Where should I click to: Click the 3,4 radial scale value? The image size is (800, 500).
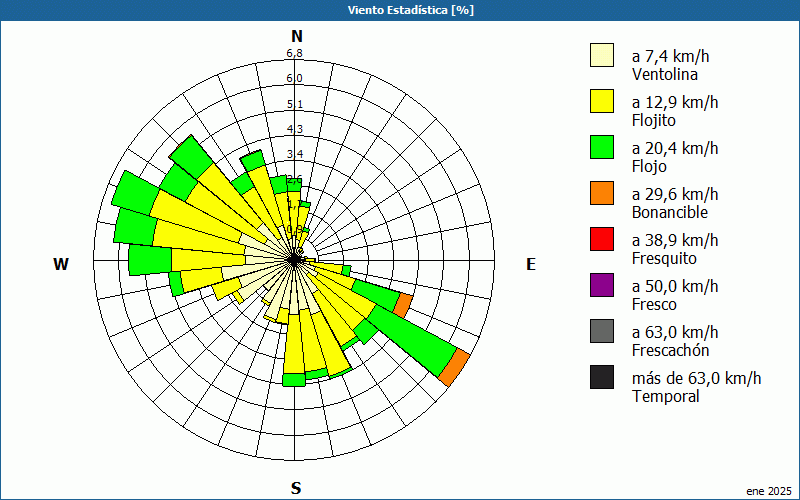click(x=294, y=154)
